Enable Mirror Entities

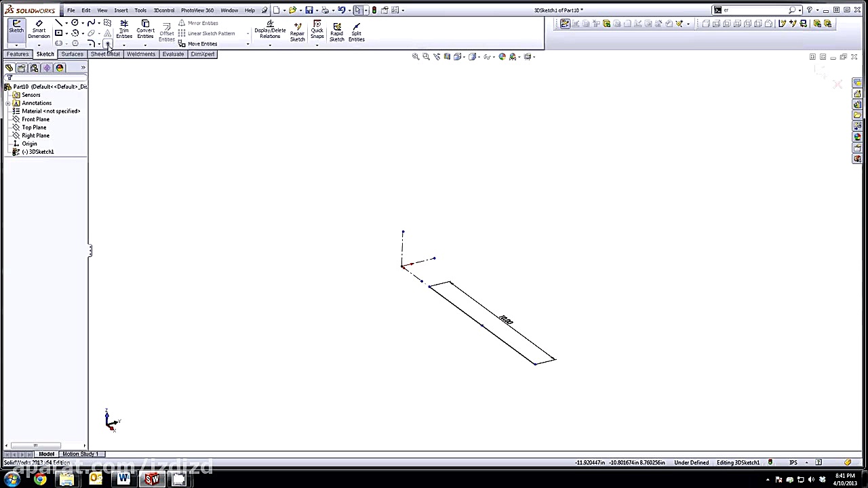pyautogui.click(x=203, y=23)
